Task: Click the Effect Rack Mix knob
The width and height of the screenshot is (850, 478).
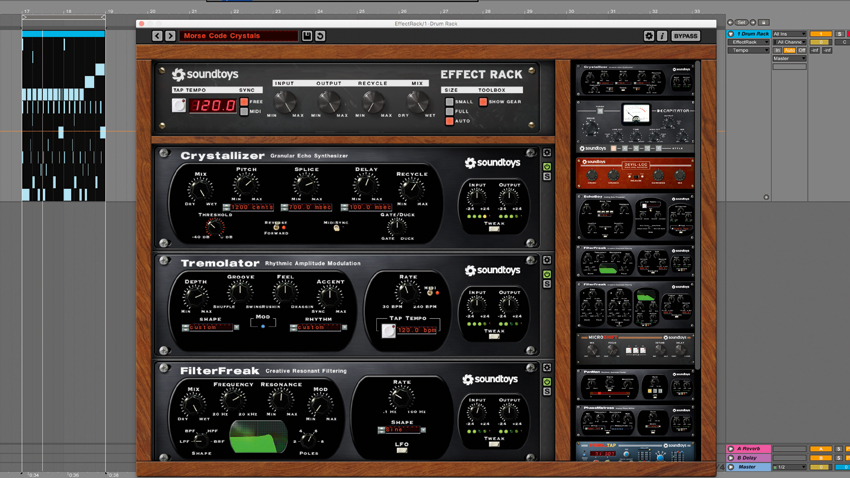Action: click(x=417, y=101)
